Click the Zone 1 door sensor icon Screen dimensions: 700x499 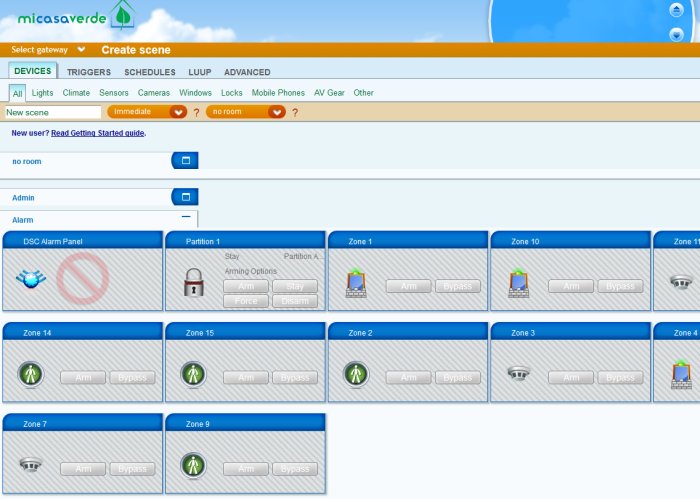(x=356, y=284)
